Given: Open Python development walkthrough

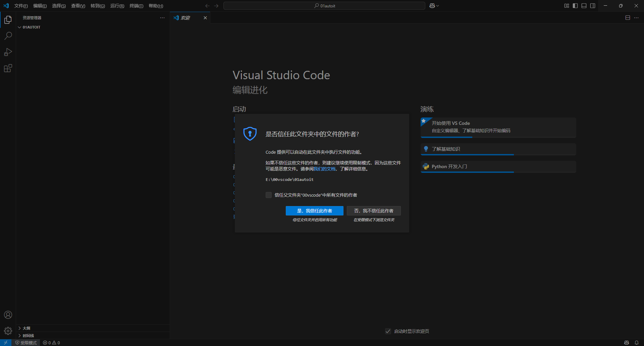Looking at the screenshot, I should (x=498, y=166).
